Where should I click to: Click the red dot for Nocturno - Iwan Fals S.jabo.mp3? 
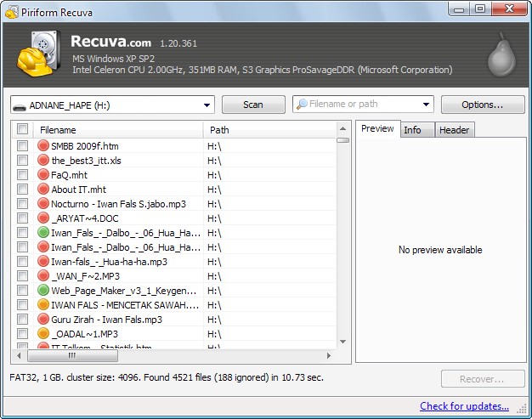click(x=43, y=203)
